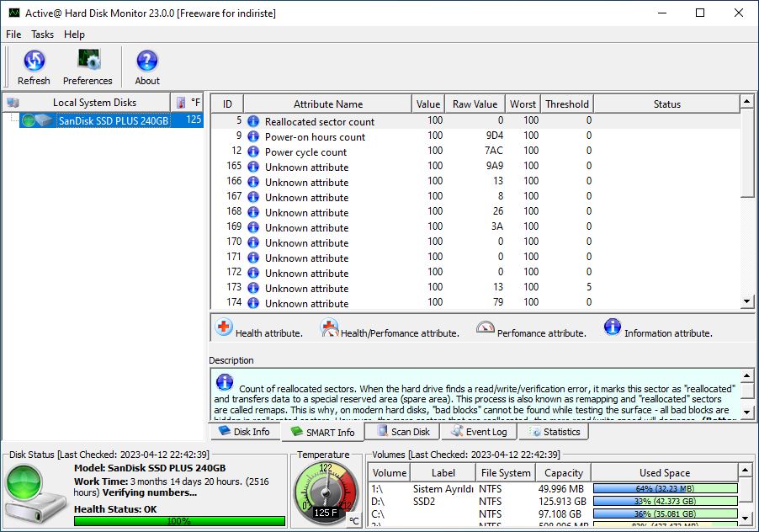Click the Information attribute legend icon
The height and width of the screenshot is (532, 759).
point(613,327)
